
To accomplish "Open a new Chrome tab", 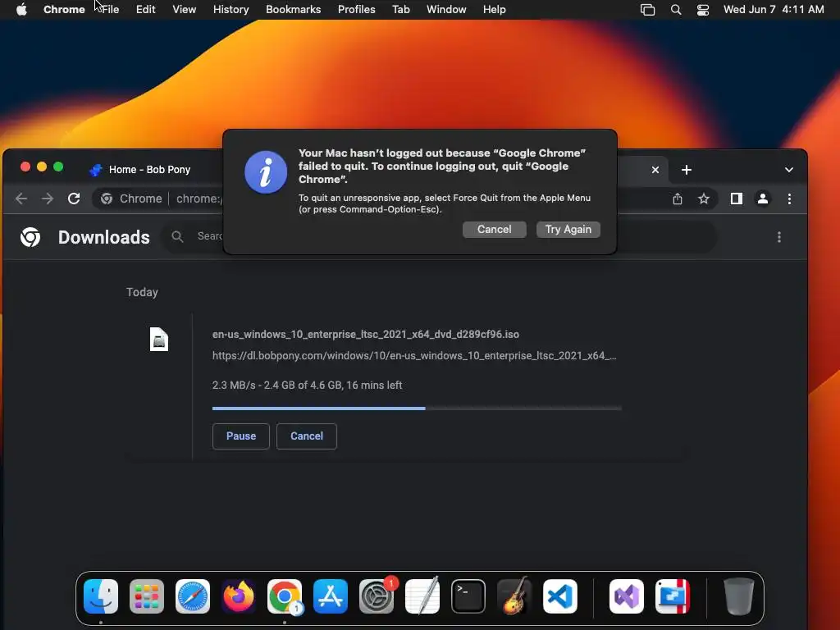I will [687, 170].
